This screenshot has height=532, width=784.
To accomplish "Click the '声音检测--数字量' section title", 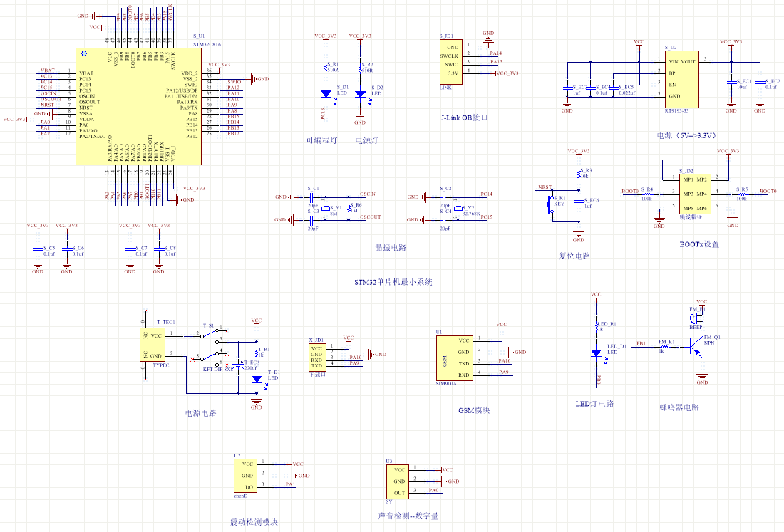I will point(408,516).
